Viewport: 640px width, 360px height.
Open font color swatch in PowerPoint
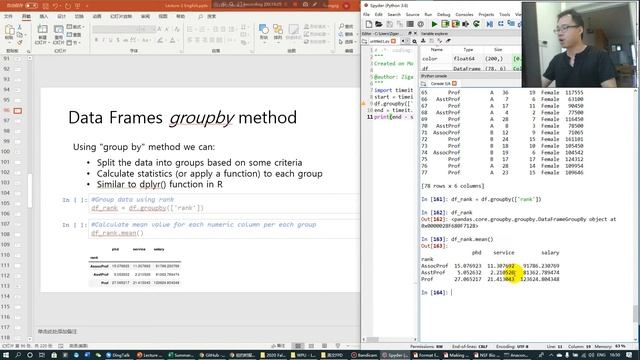(x=173, y=40)
